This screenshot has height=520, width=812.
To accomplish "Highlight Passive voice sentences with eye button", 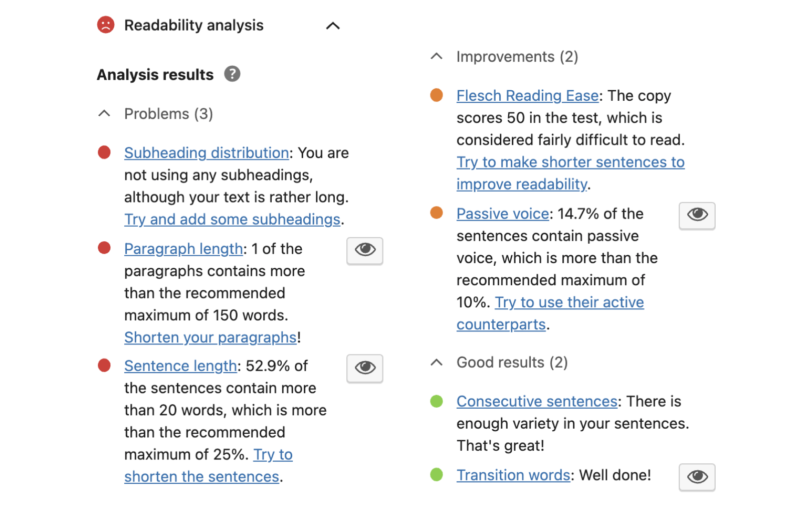I will pos(697,215).
